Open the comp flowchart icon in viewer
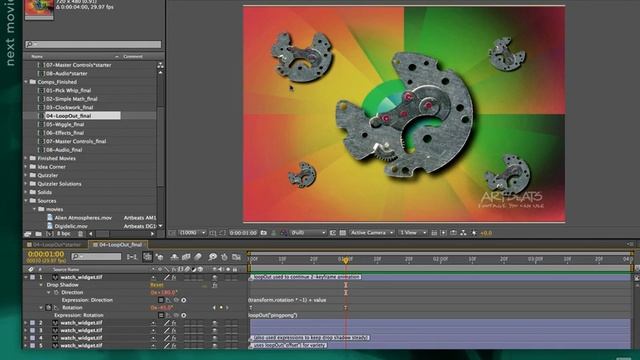This screenshot has height=360, width=640. (x=463, y=233)
